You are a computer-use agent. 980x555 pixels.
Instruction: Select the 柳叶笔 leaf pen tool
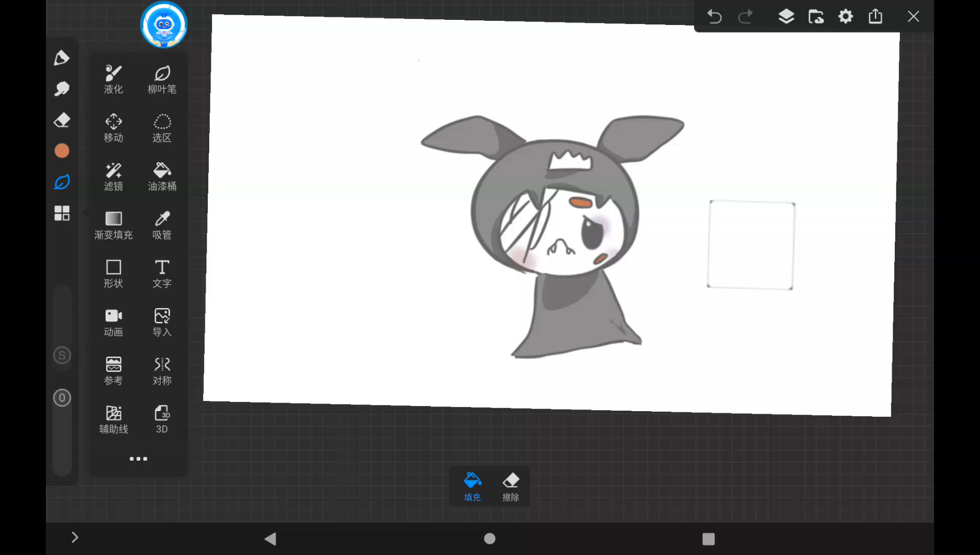(x=162, y=80)
